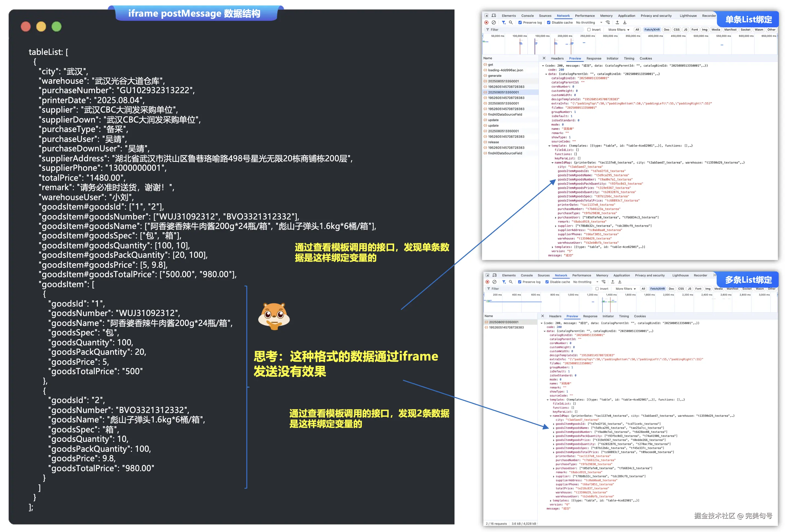Click clear network log icon in upper DevTools
This screenshot has height=532, width=785.
point(493,23)
